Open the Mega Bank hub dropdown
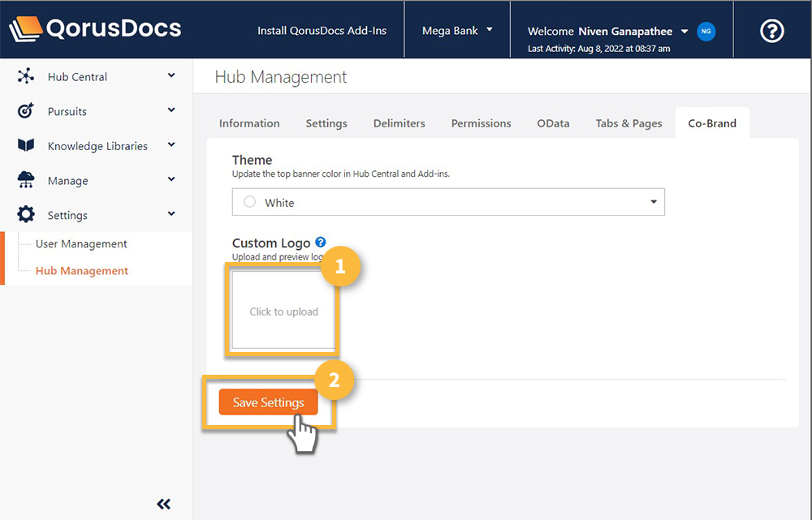The image size is (812, 520). [x=457, y=31]
